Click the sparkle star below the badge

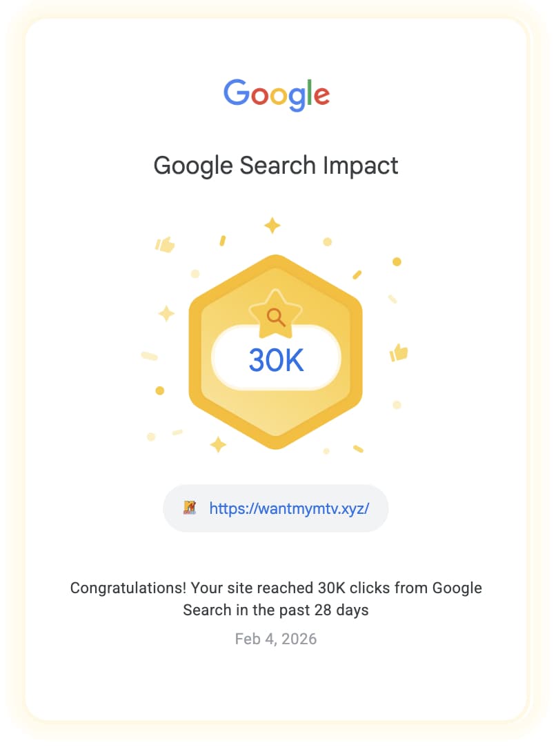(218, 444)
